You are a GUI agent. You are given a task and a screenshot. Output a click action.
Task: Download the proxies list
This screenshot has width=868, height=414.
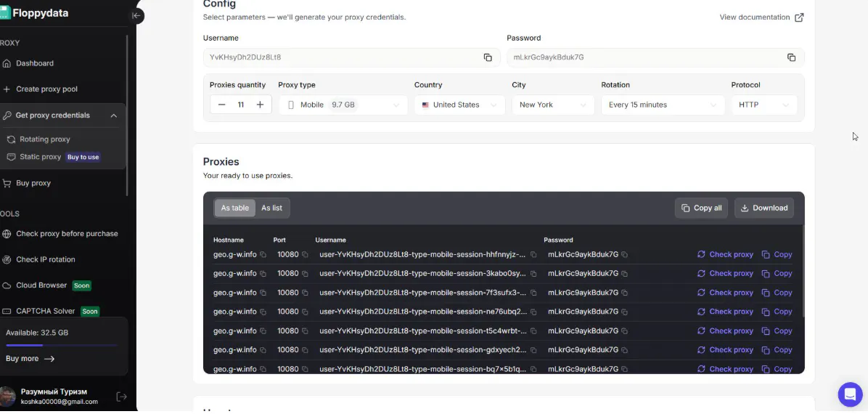click(x=764, y=208)
